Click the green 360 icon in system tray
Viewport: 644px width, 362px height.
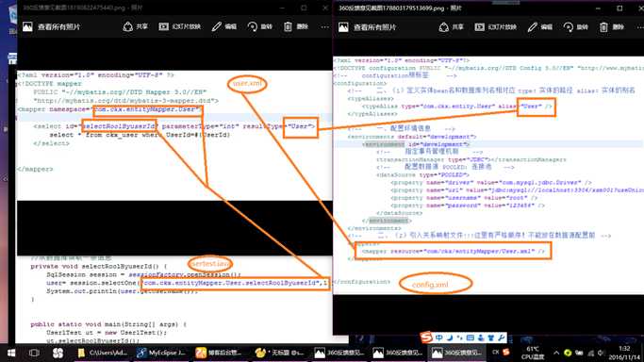tap(568, 353)
